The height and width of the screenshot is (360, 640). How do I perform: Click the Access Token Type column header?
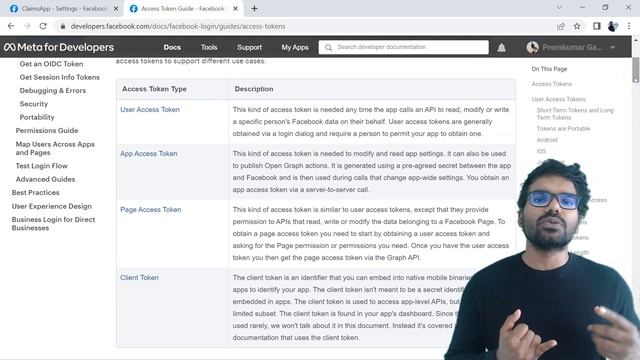[x=154, y=89]
